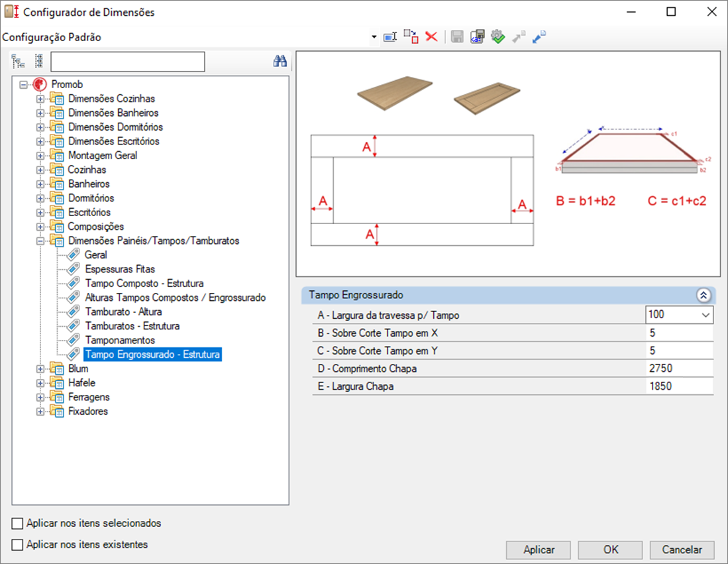Click the Comprimento Chapa value field
Image resolution: width=728 pixels, height=564 pixels.
pos(679,368)
